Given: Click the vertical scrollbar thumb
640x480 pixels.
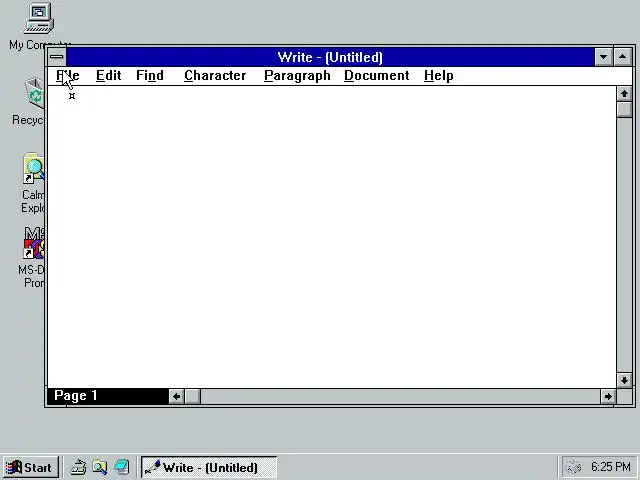Looking at the screenshot, I should coord(624,109).
